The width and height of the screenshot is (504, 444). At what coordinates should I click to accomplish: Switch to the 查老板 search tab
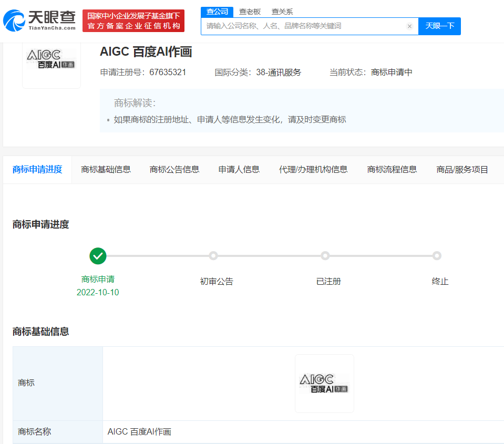click(250, 12)
